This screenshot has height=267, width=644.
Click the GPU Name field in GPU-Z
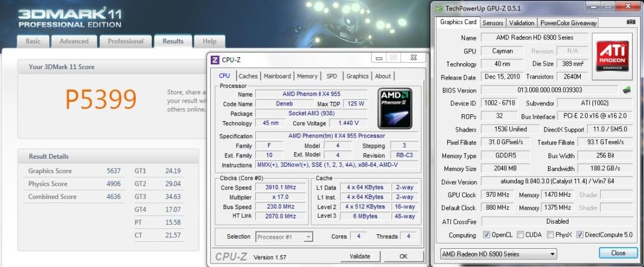(535, 37)
